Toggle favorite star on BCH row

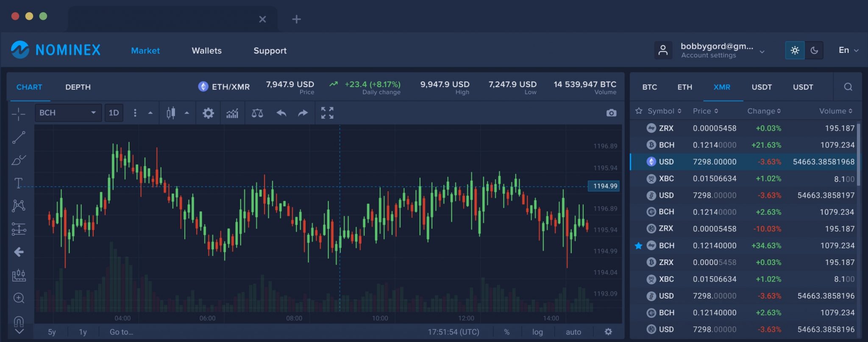(639, 245)
